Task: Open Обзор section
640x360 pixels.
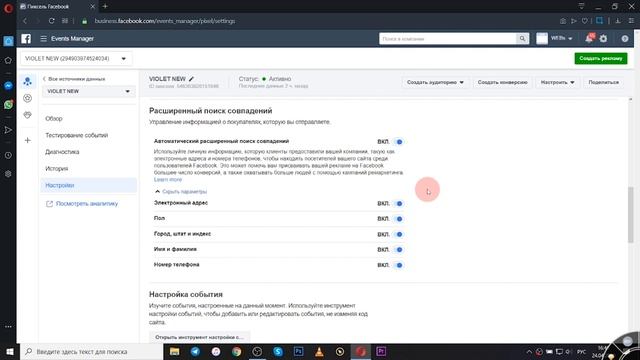Action: [54, 118]
